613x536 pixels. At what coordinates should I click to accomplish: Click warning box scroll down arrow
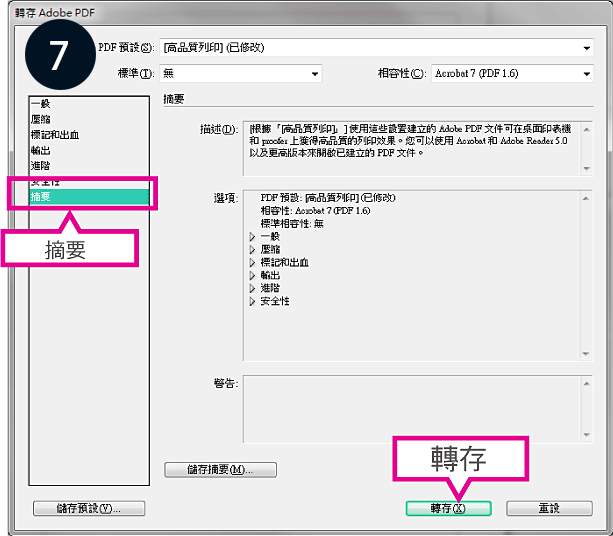click(586, 435)
